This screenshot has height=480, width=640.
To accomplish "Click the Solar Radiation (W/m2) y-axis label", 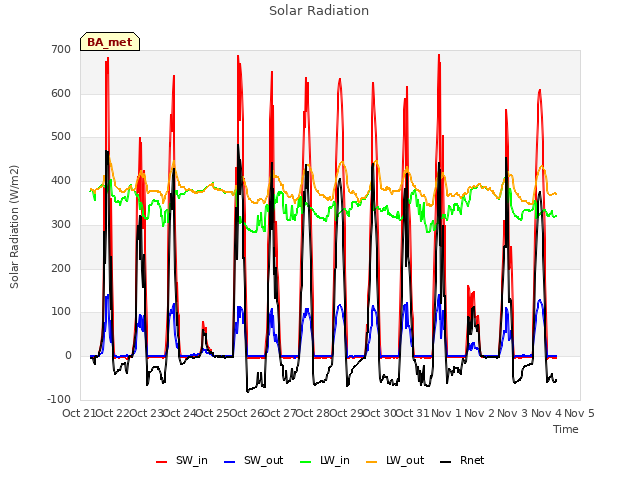I will click(14, 227).
